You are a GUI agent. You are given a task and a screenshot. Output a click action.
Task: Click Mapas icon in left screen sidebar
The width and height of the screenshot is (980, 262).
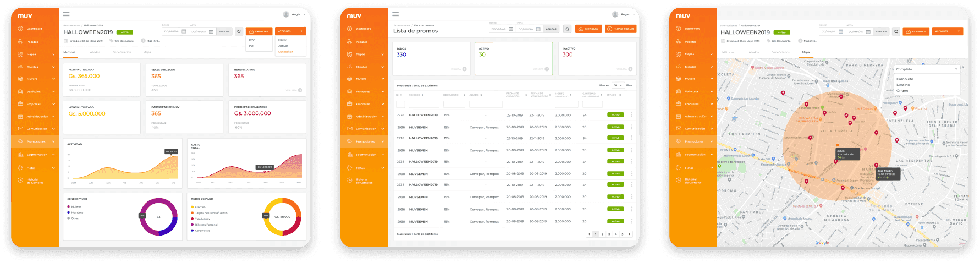click(20, 54)
